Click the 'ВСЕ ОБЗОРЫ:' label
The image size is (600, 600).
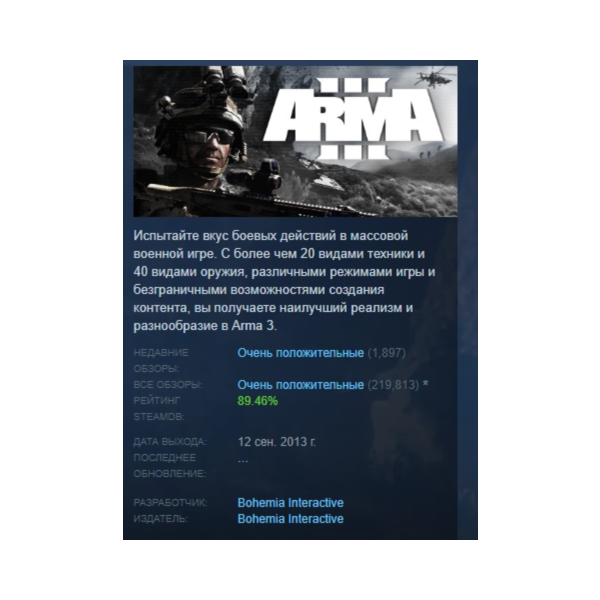tap(168, 385)
